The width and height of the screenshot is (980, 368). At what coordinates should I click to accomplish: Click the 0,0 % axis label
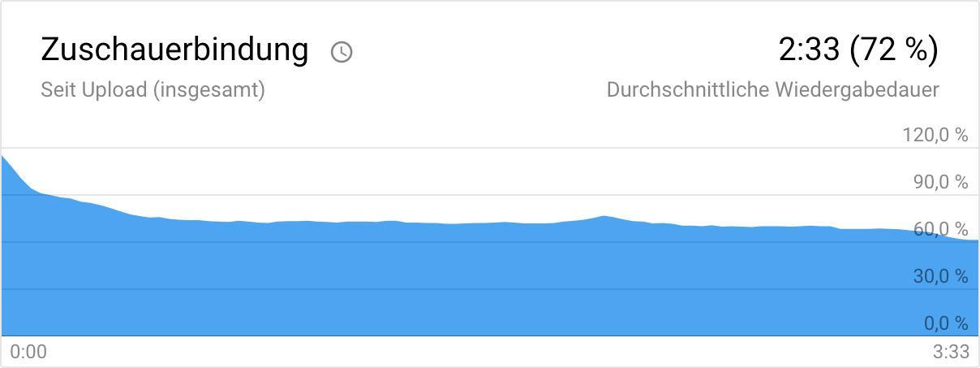[x=945, y=323]
